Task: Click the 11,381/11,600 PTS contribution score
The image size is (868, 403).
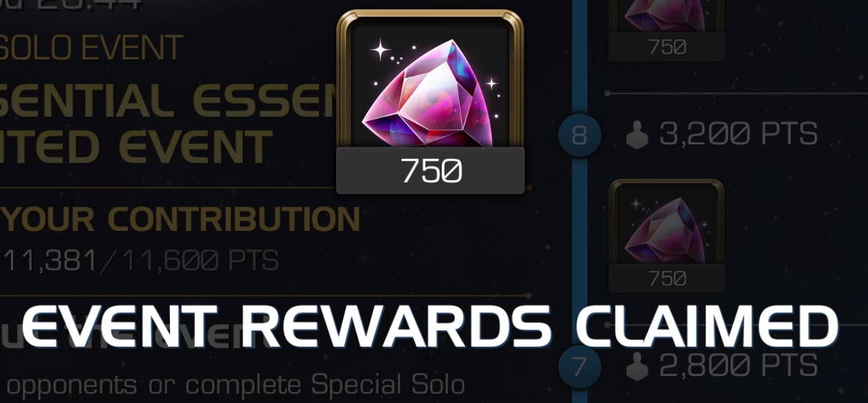Action: point(141,260)
